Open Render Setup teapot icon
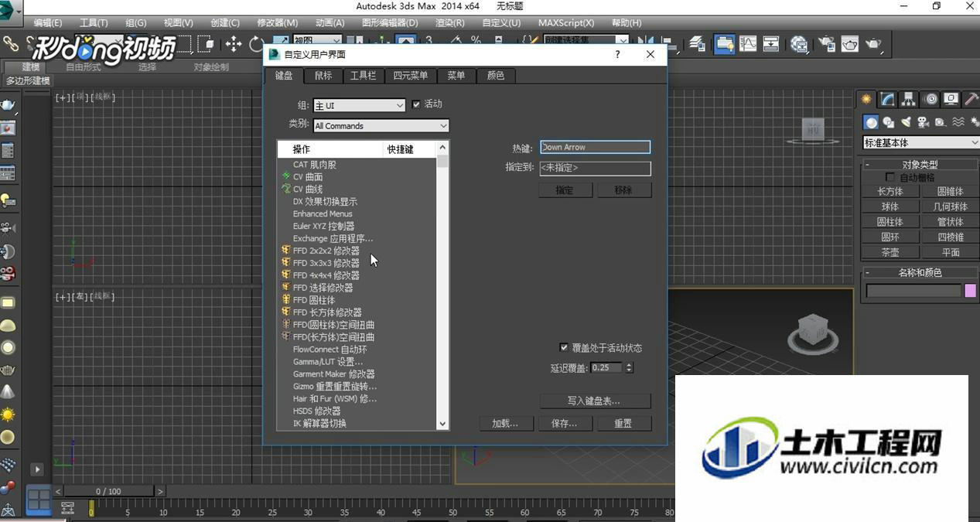The height and width of the screenshot is (522, 980). click(x=826, y=44)
